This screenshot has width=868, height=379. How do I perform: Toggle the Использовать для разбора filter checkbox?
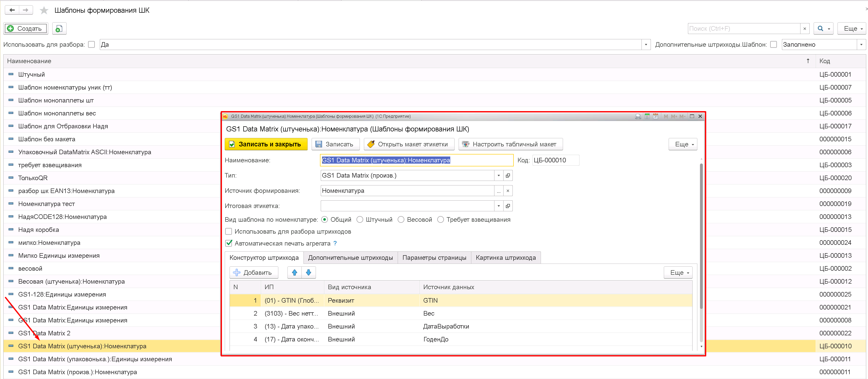pyautogui.click(x=91, y=44)
